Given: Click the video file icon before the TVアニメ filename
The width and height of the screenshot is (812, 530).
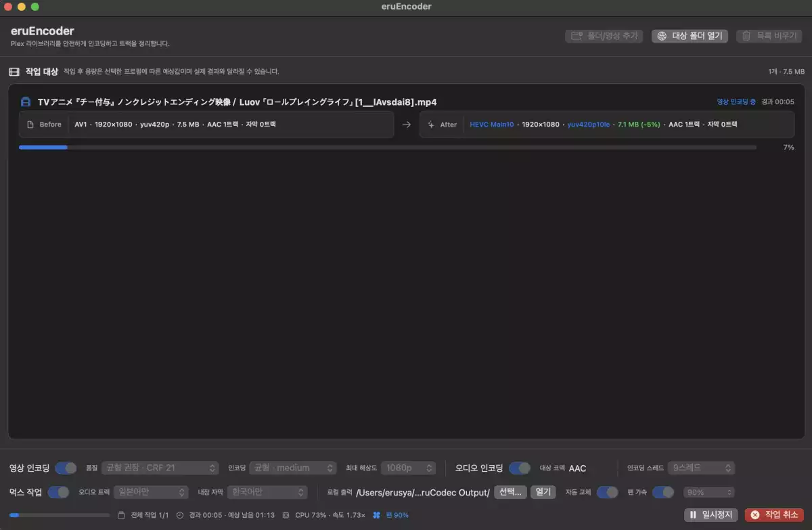Looking at the screenshot, I should (26, 102).
